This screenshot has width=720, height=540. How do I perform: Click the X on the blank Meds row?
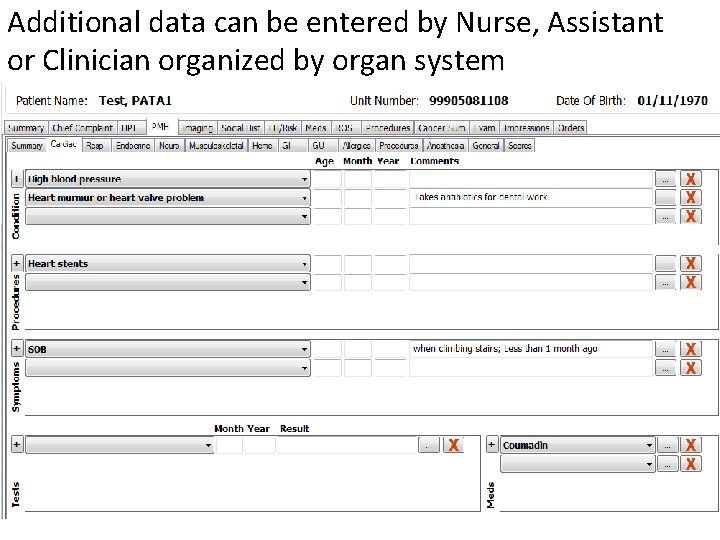coord(691,464)
